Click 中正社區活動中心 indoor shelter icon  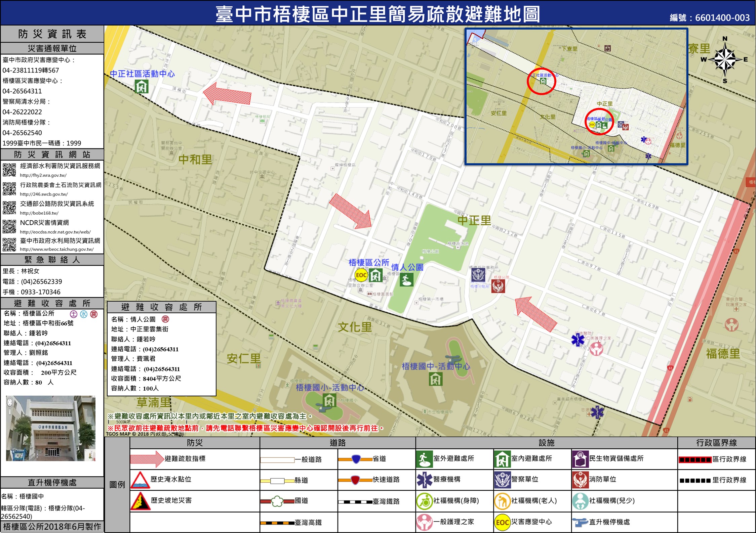click(142, 86)
